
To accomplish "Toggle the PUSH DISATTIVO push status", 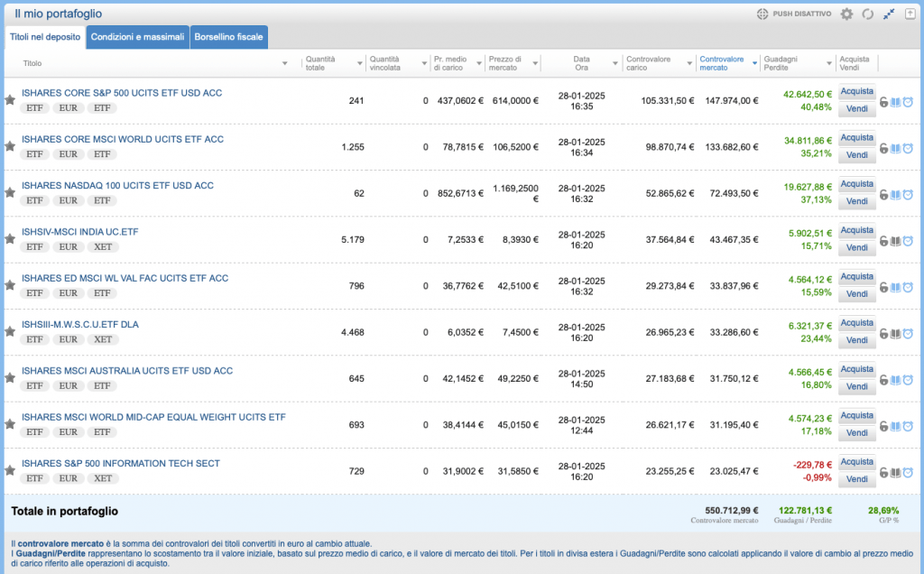I will click(801, 14).
